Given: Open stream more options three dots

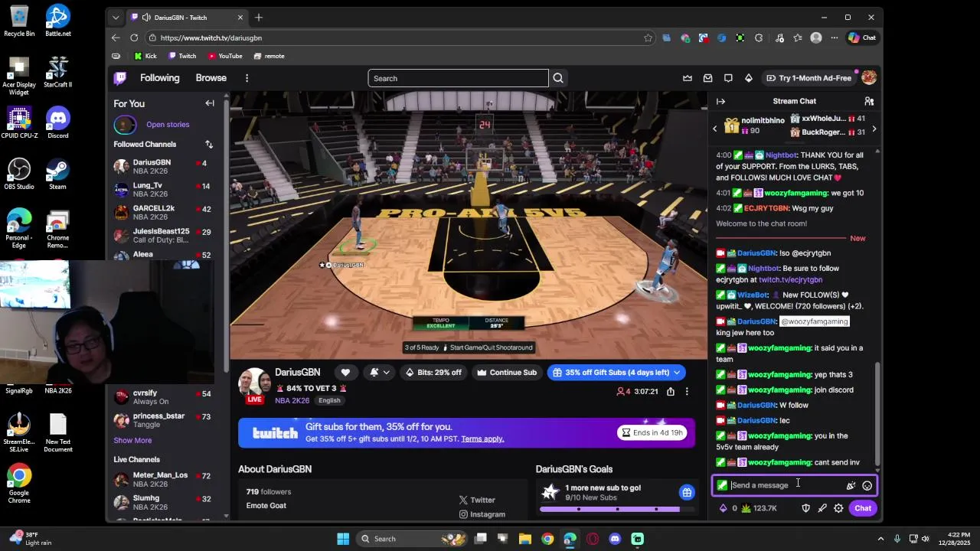Looking at the screenshot, I should click(687, 392).
